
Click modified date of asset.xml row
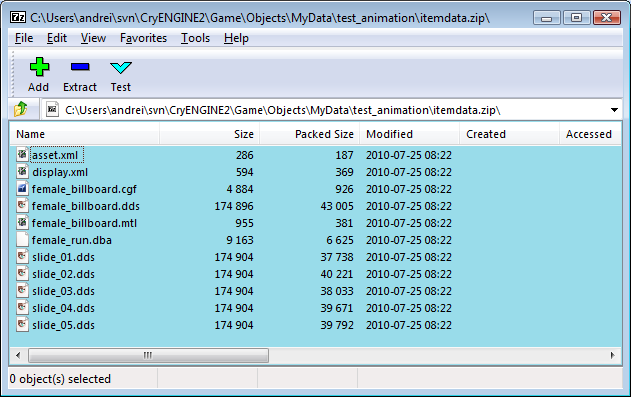pyautogui.click(x=409, y=155)
